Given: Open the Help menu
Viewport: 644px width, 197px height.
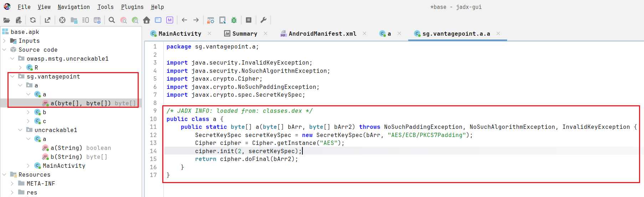Looking at the screenshot, I should click(157, 7).
